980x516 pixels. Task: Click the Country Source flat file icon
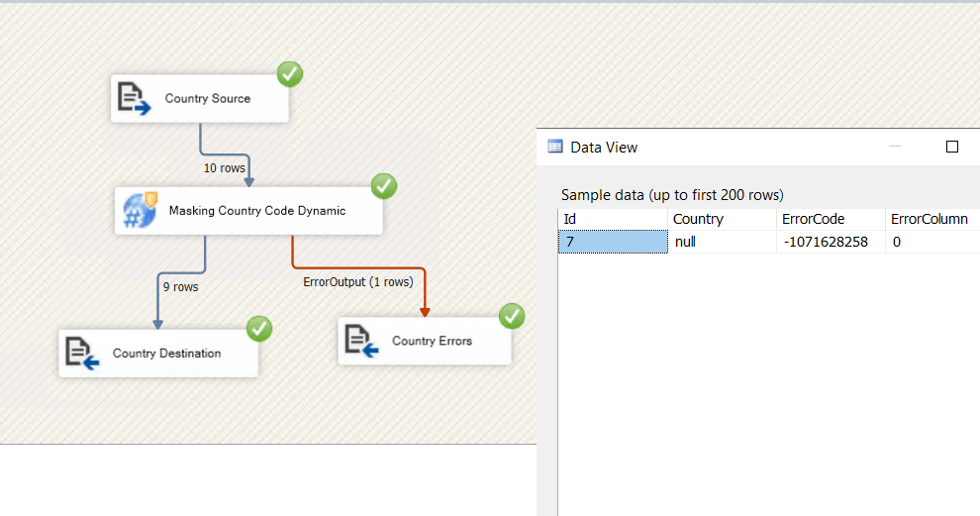(134, 99)
